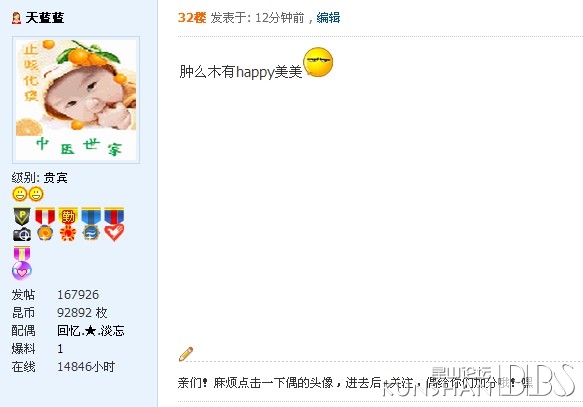This screenshot has width=583, height=407.
Task: Click the post text 肿么木有happy美美
Action: pos(241,72)
